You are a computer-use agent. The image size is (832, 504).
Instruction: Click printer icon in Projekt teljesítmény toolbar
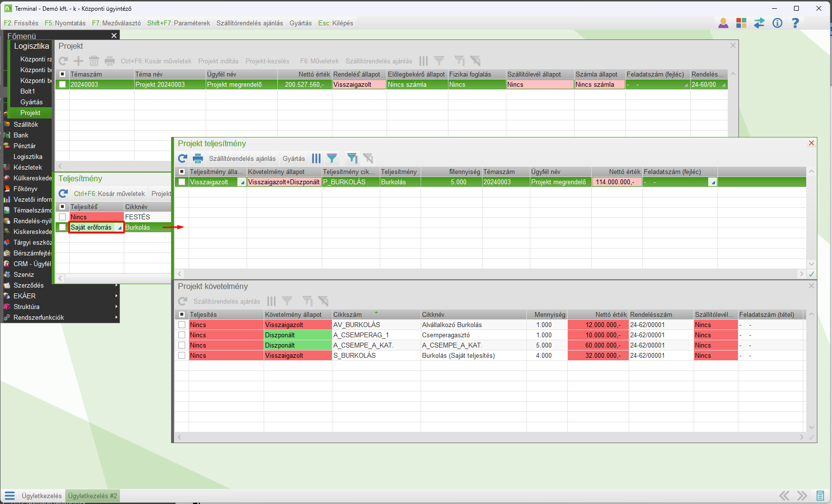pos(198,158)
